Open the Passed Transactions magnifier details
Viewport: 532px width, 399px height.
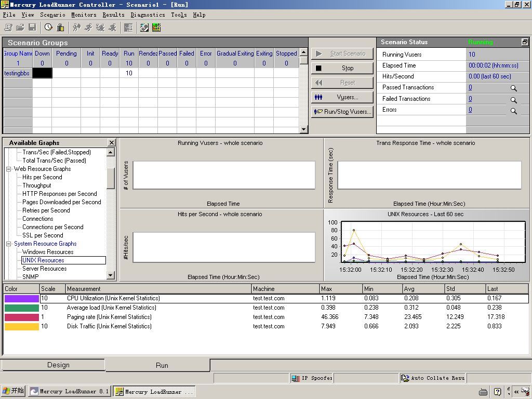(514, 88)
